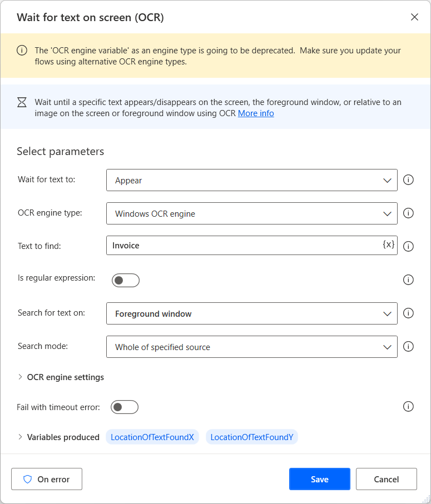Save the Wait for text action

(319, 478)
